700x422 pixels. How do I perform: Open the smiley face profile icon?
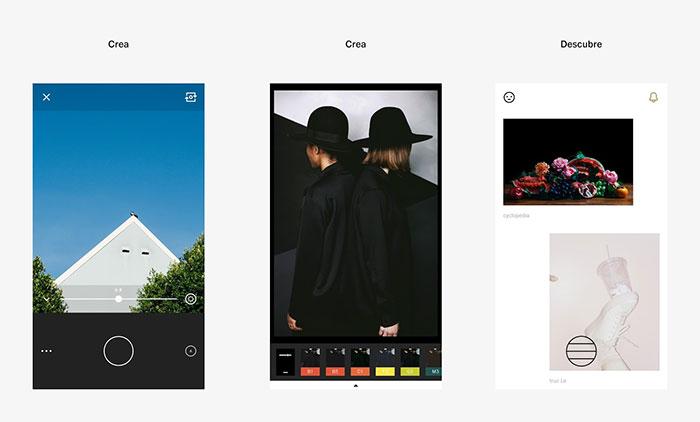(509, 97)
